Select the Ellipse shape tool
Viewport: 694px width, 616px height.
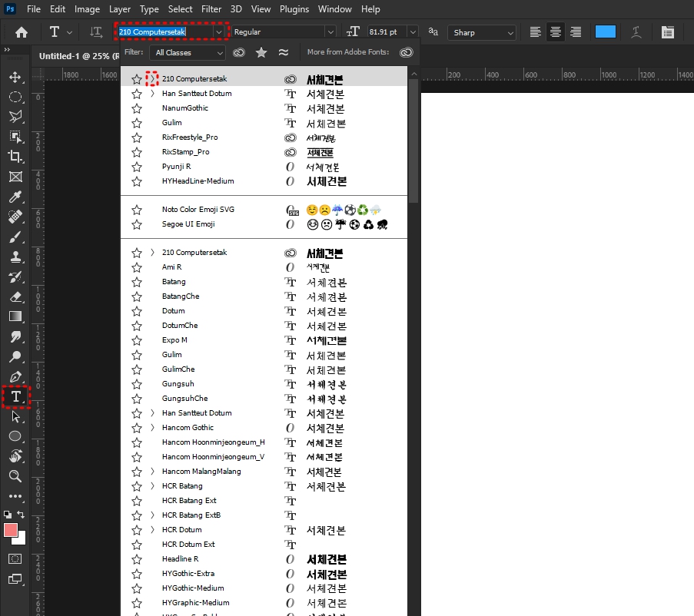pos(15,436)
